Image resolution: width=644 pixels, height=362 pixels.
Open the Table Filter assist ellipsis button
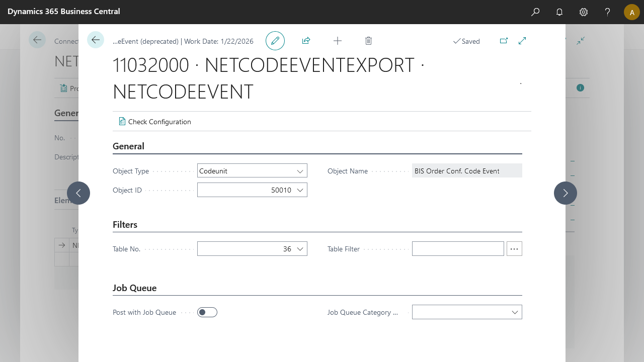(514, 249)
